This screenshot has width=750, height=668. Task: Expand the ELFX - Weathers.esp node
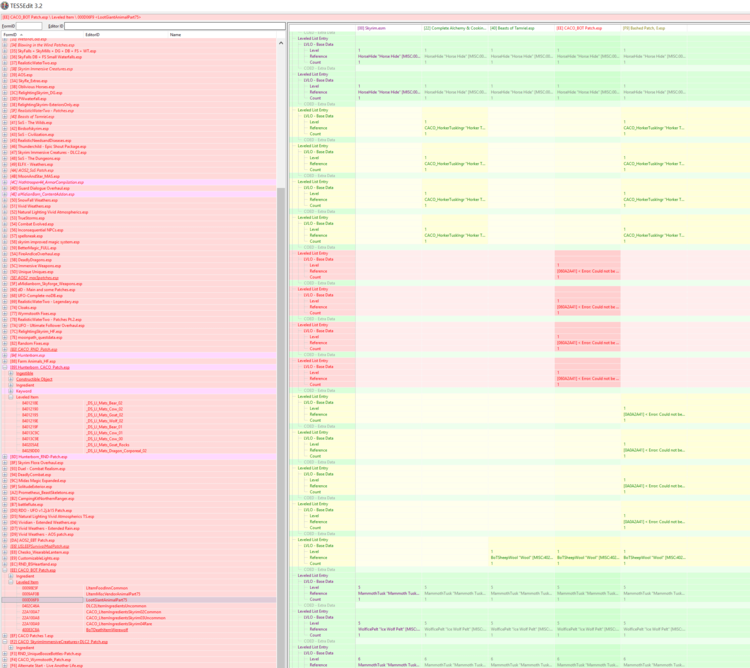point(5,164)
